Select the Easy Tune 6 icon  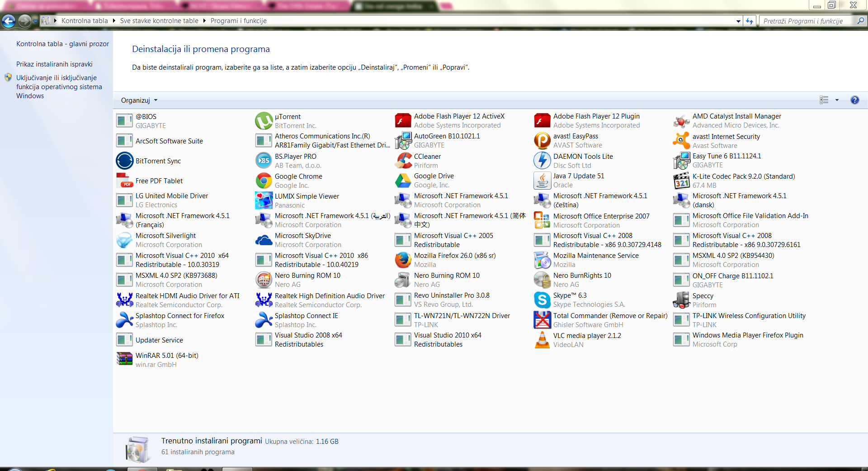tap(681, 161)
